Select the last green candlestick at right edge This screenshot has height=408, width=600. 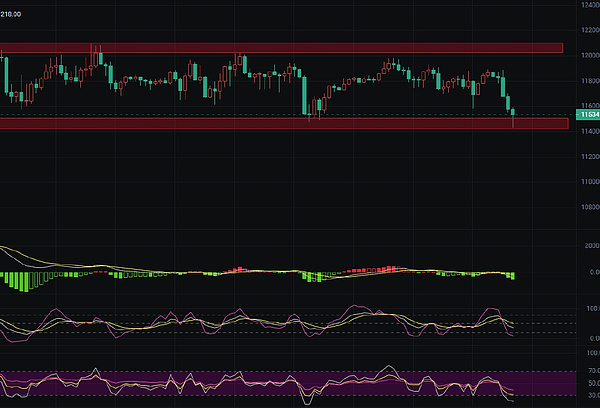(x=512, y=106)
